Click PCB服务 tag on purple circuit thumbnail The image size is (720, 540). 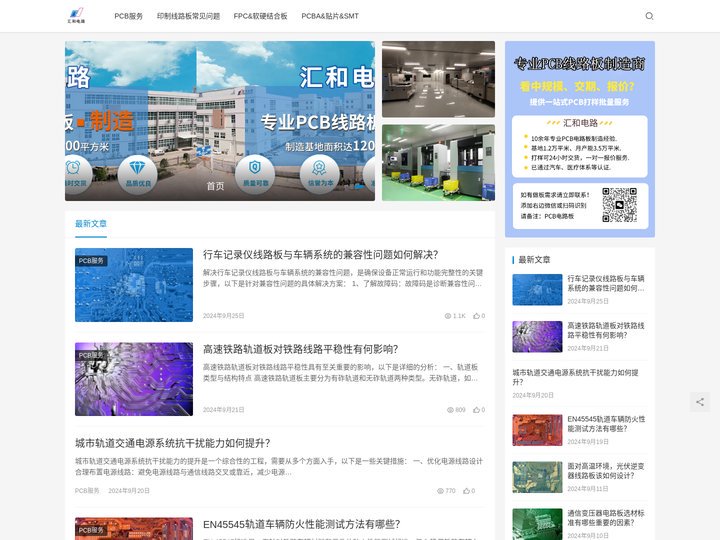[91, 355]
